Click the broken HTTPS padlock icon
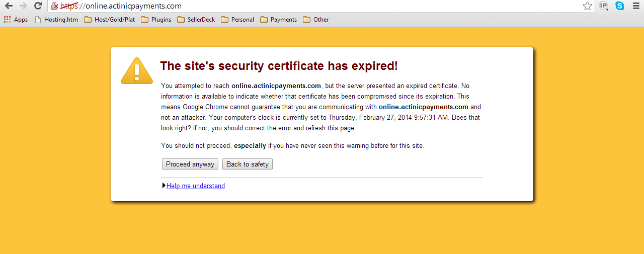Image resolution: width=644 pixels, height=254 pixels. point(54,6)
